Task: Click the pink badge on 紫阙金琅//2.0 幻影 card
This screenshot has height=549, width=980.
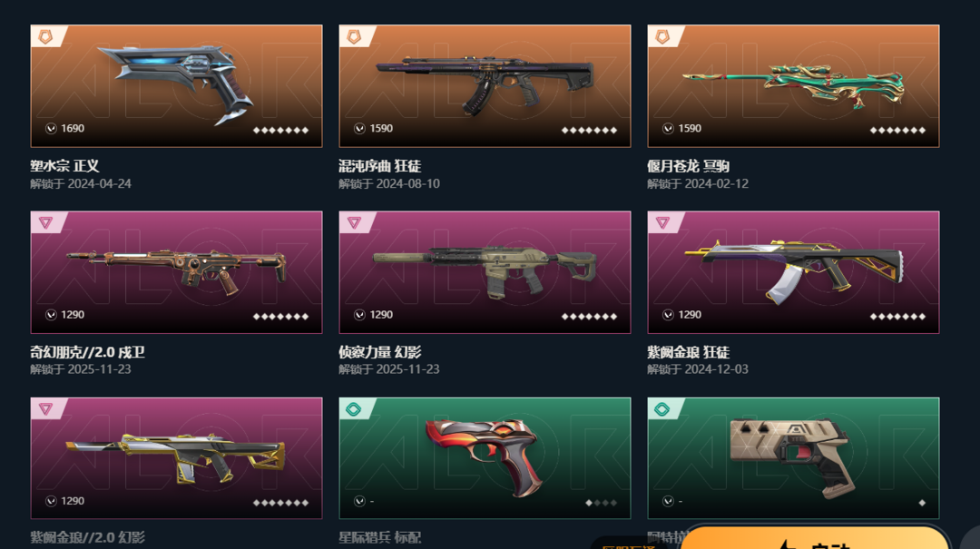Action: pos(45,409)
